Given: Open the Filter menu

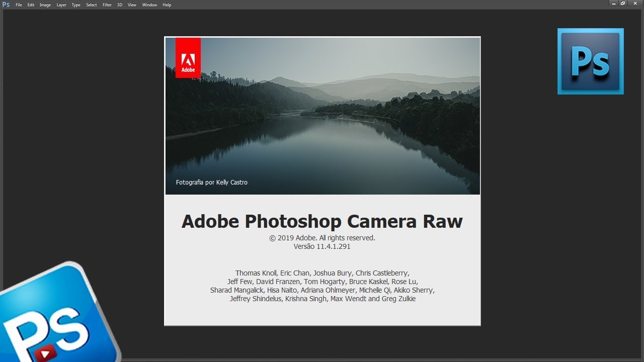Looking at the screenshot, I should pos(107,5).
